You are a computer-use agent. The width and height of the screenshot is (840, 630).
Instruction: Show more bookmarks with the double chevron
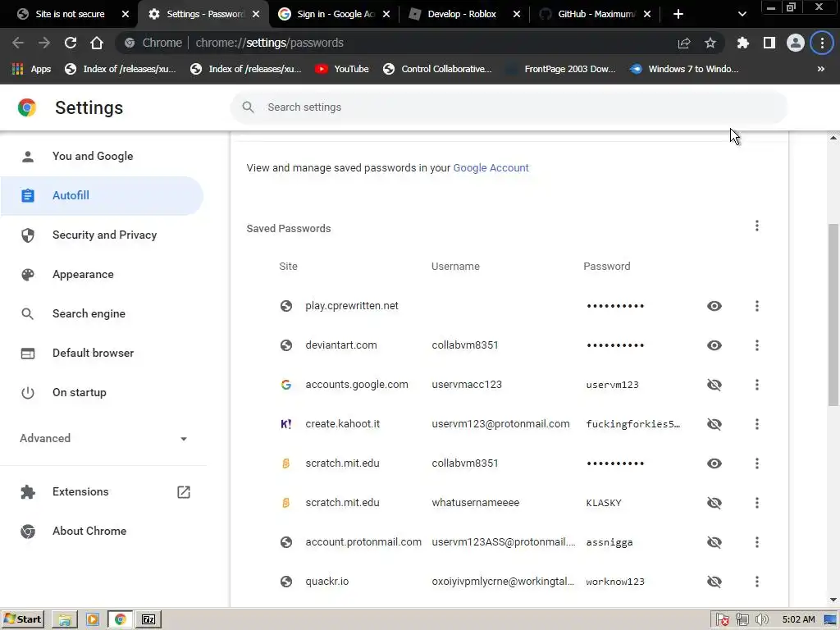[820, 69]
